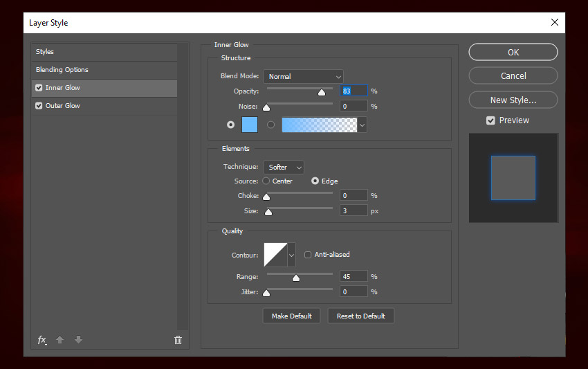Choose the gradient color radio option
This screenshot has height=369, width=588.
270,125
